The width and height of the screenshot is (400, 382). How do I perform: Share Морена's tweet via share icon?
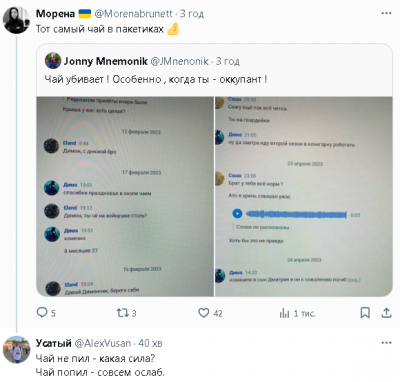(386, 313)
